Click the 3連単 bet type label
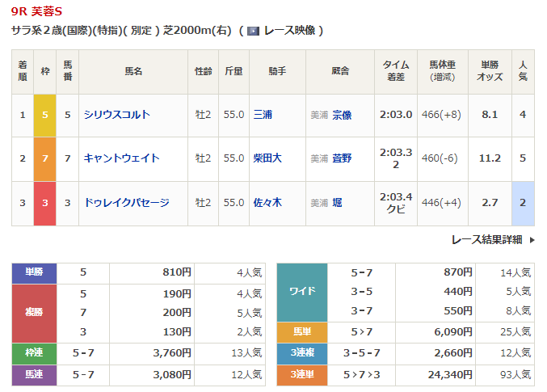 pos(301,375)
